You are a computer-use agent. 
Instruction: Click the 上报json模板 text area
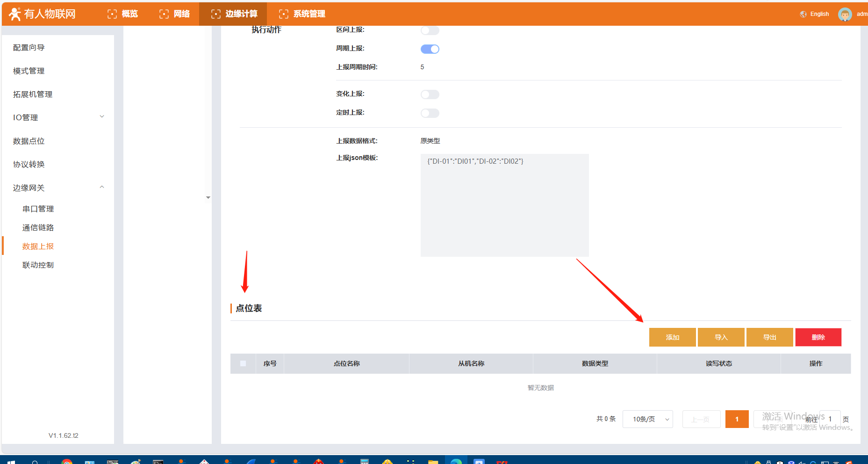pyautogui.click(x=504, y=205)
